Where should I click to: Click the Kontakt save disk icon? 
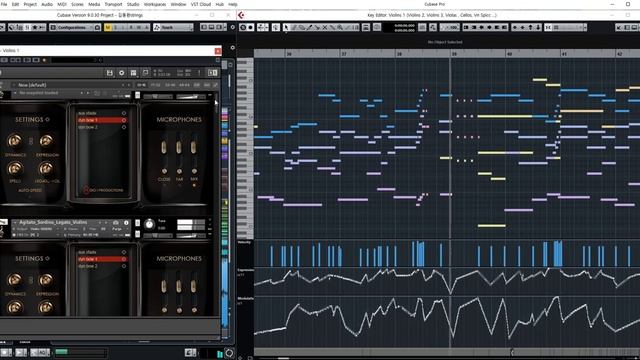coord(109,73)
